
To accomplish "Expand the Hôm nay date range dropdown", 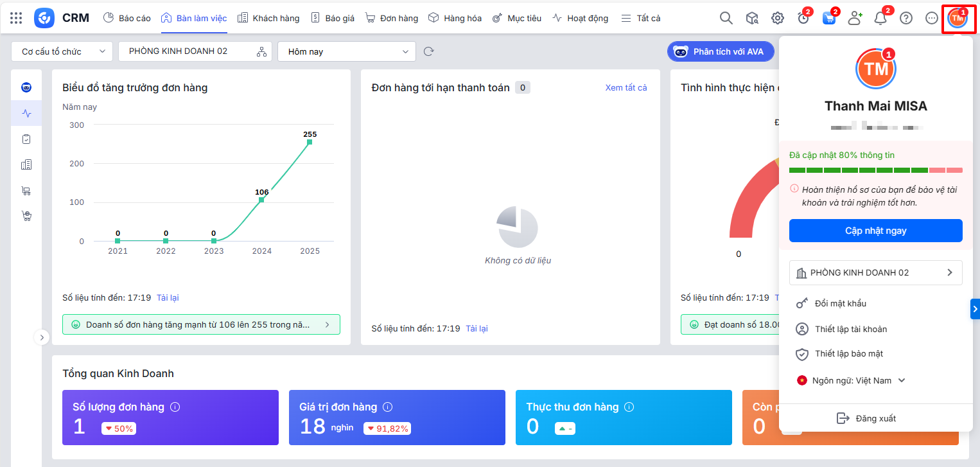I will 347,51.
